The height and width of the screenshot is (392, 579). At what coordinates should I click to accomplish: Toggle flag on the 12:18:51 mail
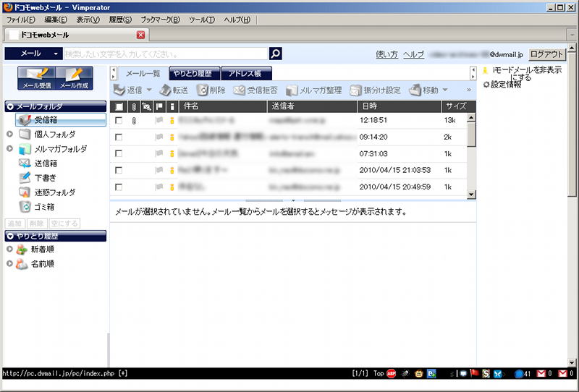coord(159,120)
